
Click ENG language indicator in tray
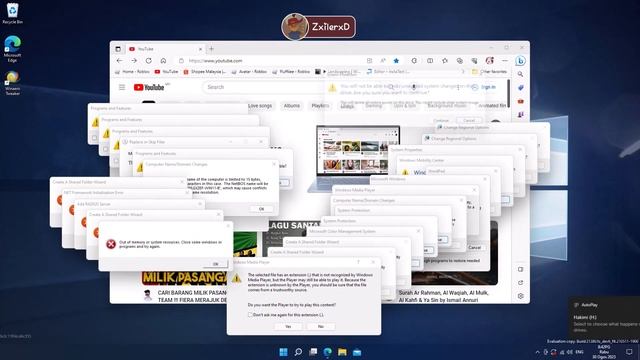(579, 352)
